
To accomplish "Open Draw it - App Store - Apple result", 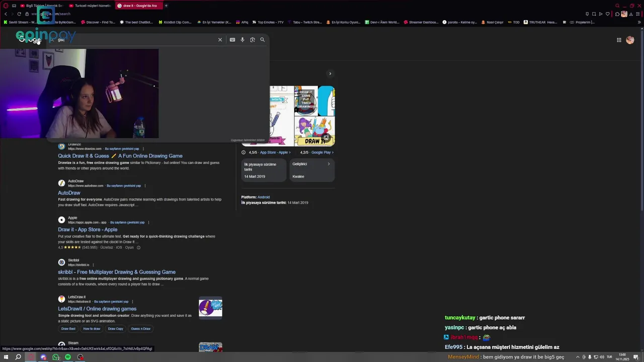I will [88, 230].
